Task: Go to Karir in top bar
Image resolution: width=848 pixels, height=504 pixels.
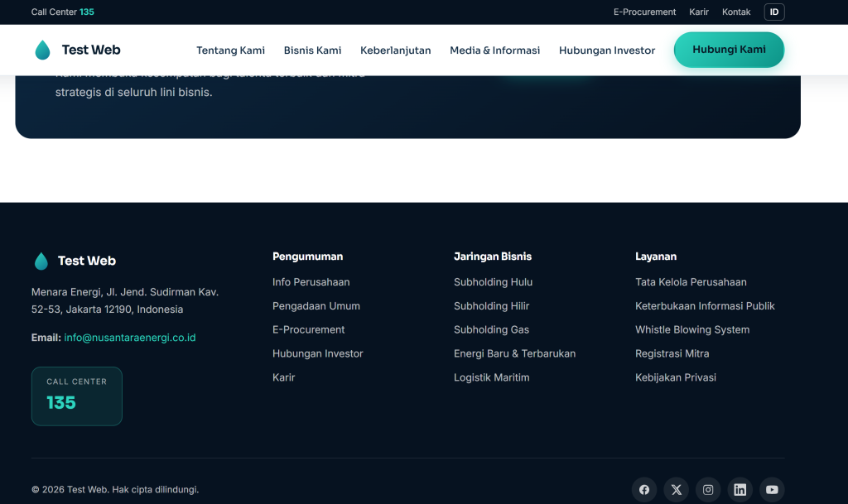Action: pyautogui.click(x=699, y=12)
